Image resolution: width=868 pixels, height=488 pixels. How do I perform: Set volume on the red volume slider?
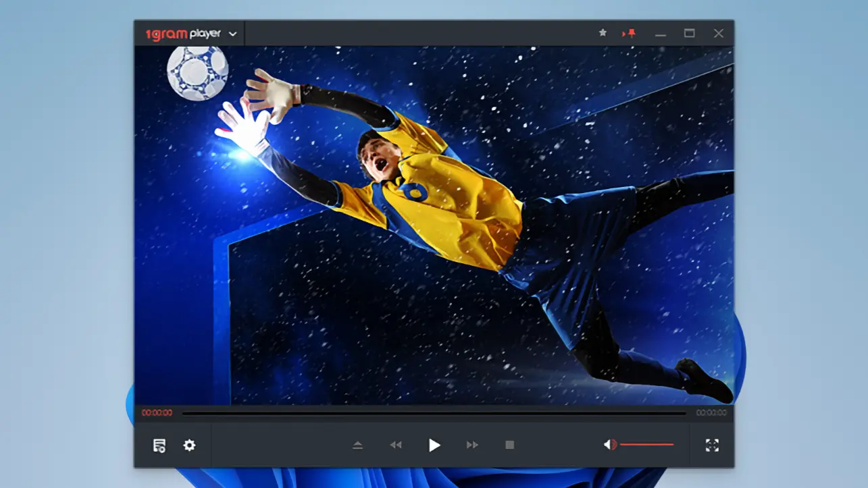coord(646,444)
